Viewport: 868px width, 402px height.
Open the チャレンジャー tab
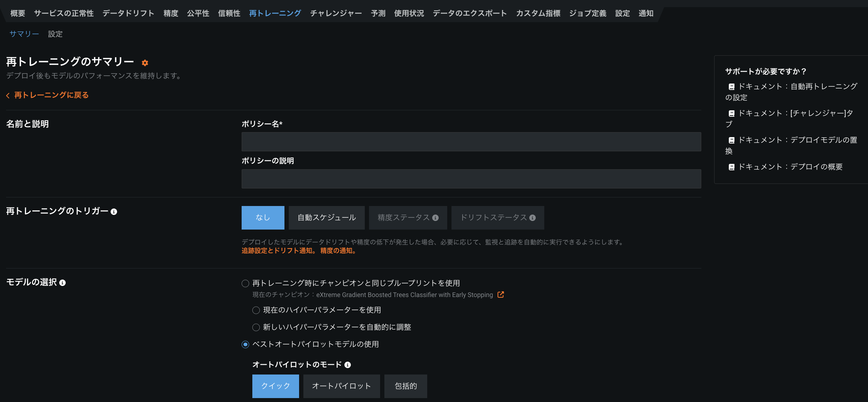pos(336,14)
